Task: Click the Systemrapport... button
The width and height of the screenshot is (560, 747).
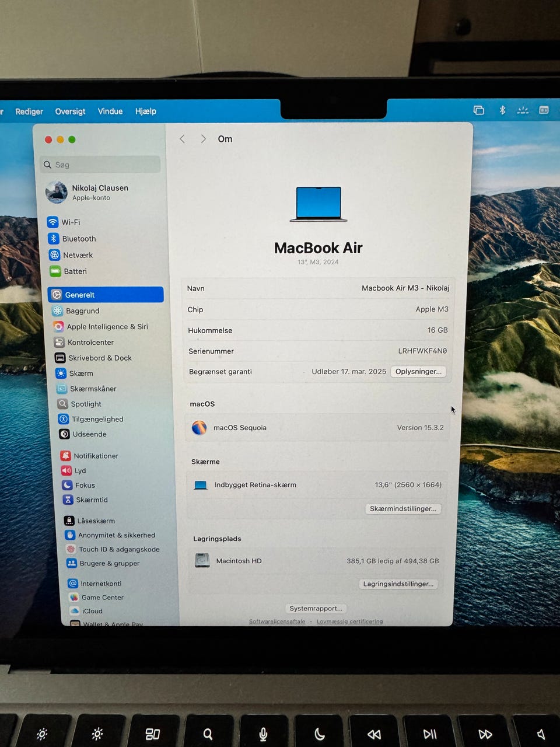Action: (x=316, y=609)
